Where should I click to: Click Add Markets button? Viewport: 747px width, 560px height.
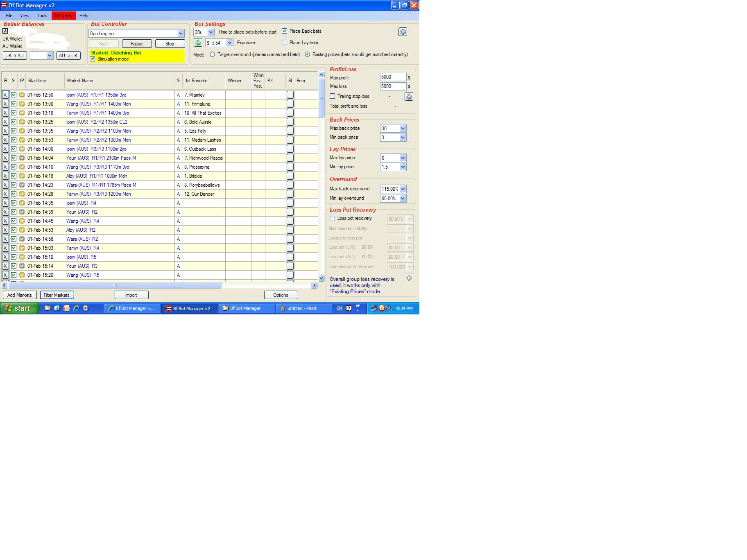click(x=20, y=295)
